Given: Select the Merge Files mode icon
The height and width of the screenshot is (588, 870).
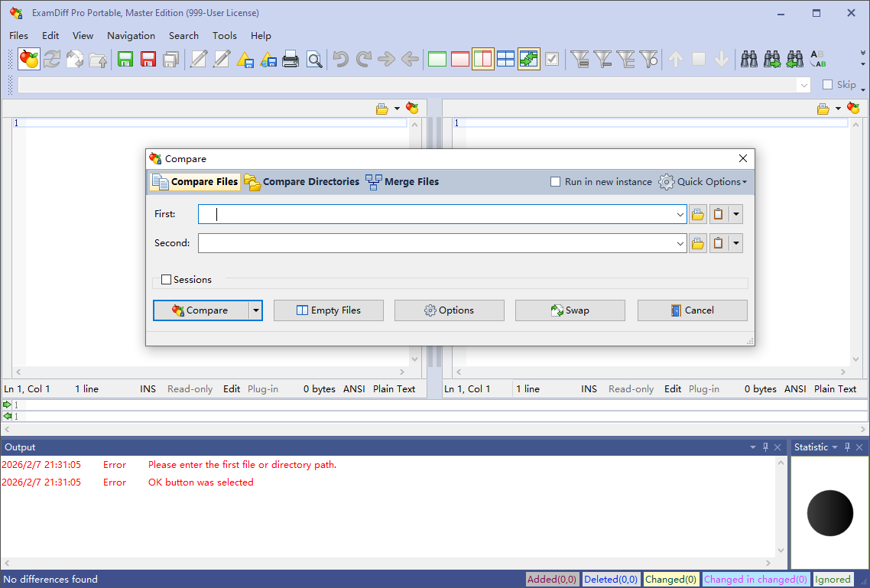Looking at the screenshot, I should coord(373,182).
